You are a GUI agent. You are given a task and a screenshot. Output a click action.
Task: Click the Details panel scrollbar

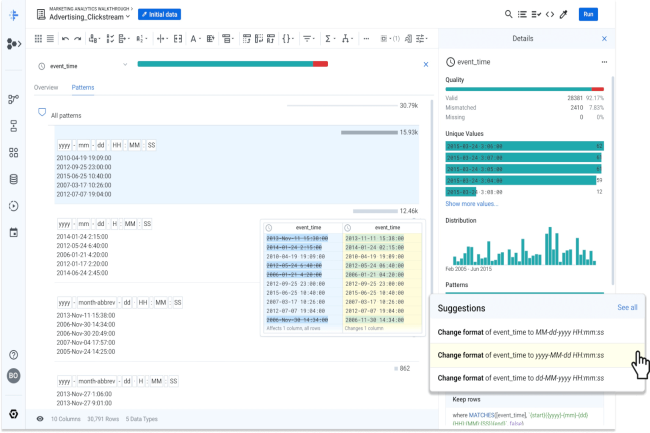click(613, 180)
